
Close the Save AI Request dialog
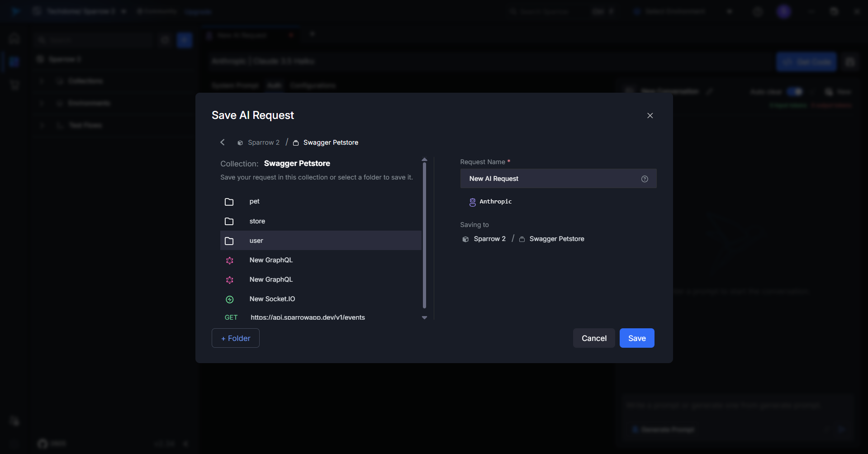click(650, 116)
